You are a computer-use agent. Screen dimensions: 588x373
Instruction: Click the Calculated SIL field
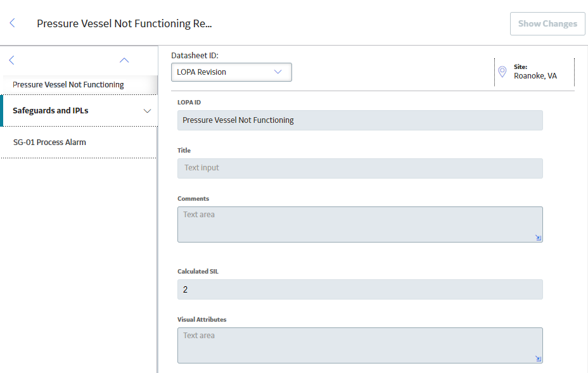pyautogui.click(x=360, y=289)
